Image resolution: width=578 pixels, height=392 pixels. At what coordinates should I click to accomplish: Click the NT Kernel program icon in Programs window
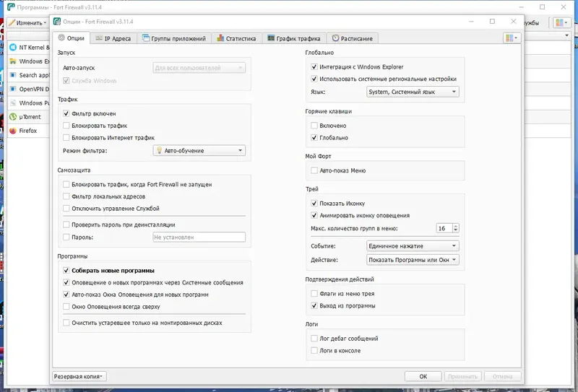13,47
